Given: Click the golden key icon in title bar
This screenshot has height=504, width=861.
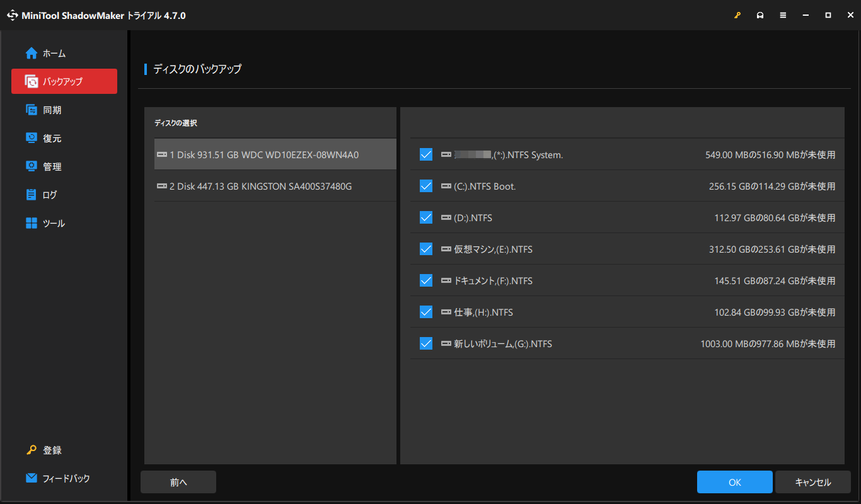Looking at the screenshot, I should tap(737, 15).
